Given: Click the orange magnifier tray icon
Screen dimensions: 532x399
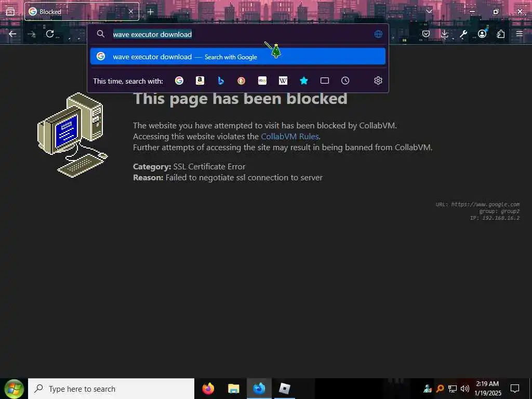Looking at the screenshot, I should coord(440,389).
